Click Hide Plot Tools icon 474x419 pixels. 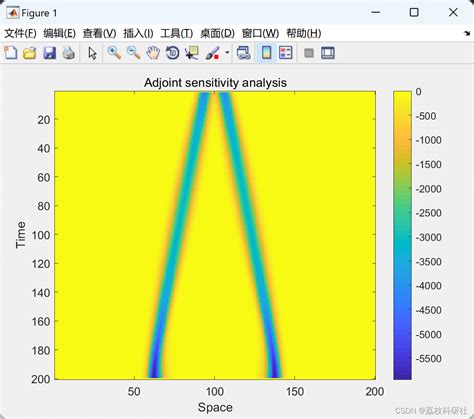click(x=309, y=53)
